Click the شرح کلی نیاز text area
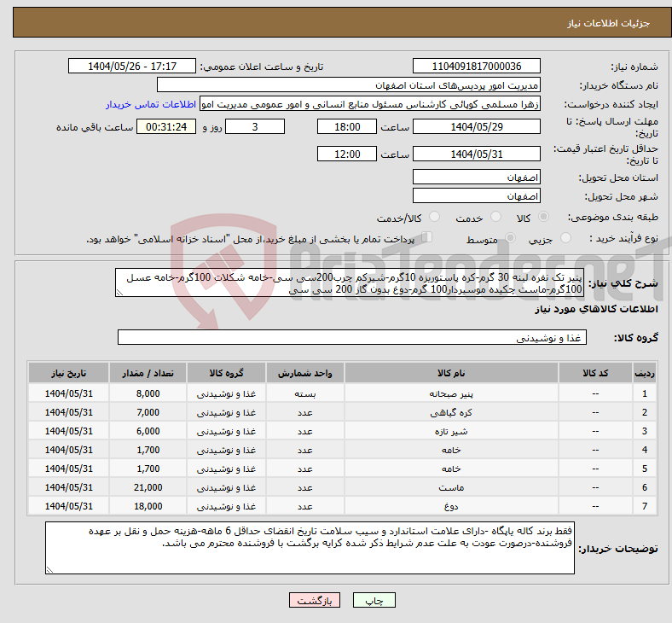Screen dimensions: 672x623 pos(350,282)
